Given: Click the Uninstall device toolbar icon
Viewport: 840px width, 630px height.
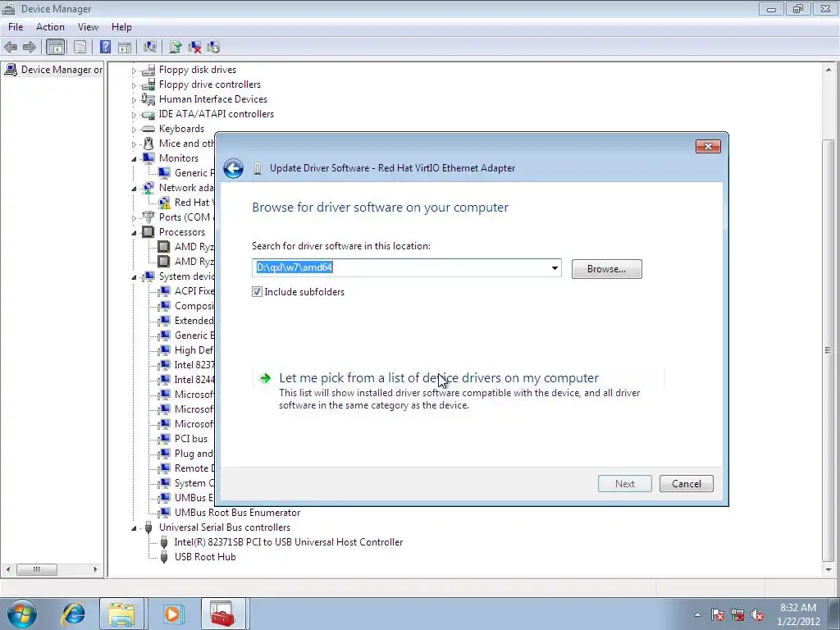Looking at the screenshot, I should (x=194, y=47).
